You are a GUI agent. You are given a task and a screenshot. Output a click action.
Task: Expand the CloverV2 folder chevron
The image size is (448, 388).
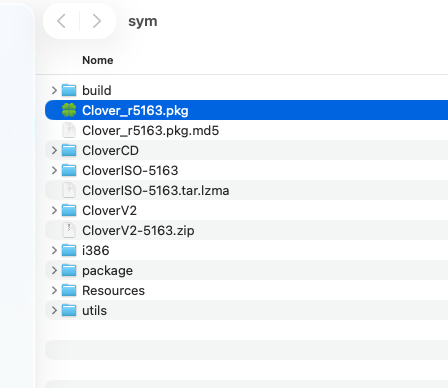point(54,210)
